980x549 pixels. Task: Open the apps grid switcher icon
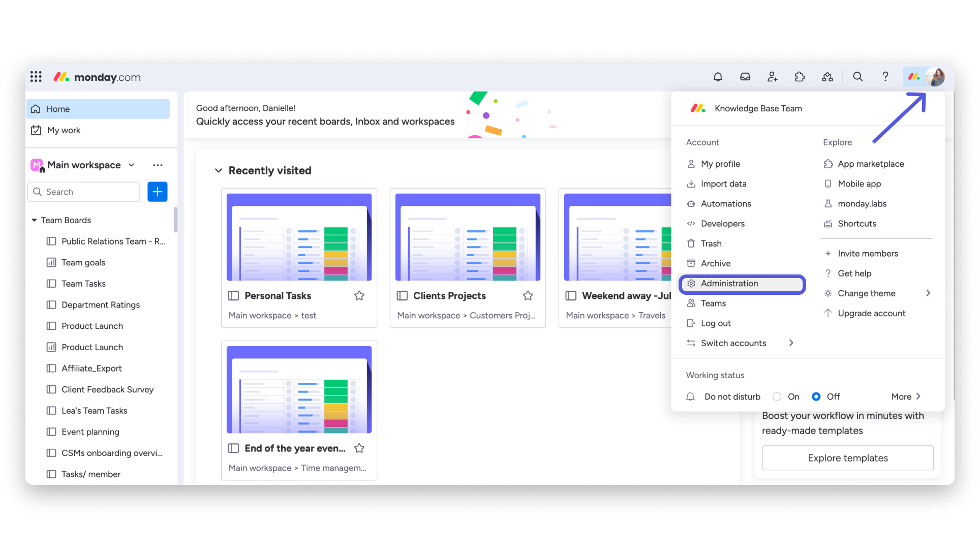point(36,77)
